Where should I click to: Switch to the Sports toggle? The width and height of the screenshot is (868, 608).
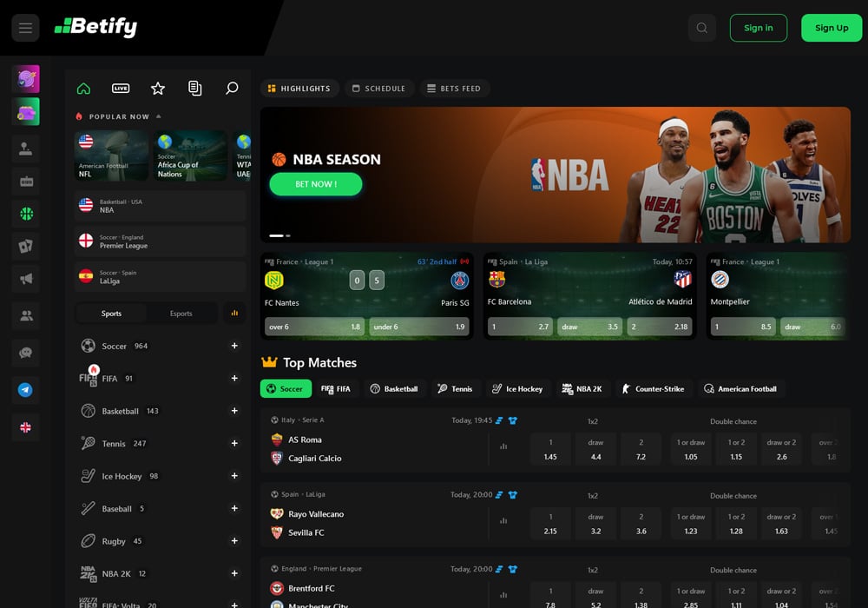(111, 314)
